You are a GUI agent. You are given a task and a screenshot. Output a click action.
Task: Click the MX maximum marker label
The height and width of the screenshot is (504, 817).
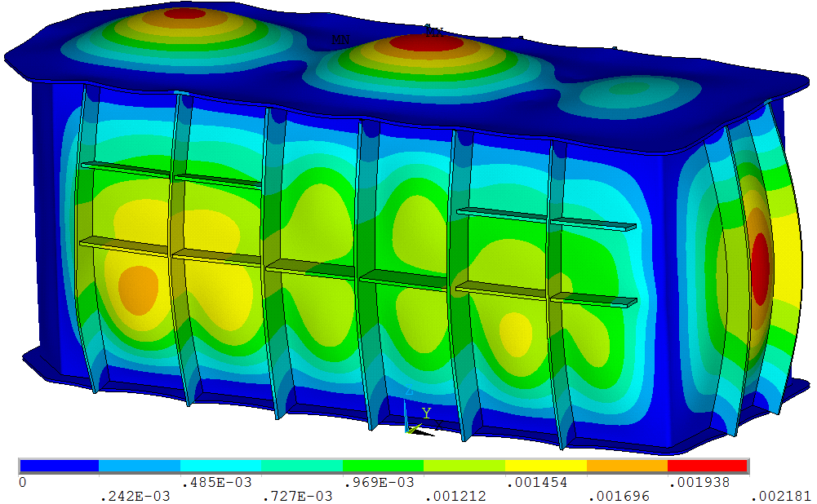point(434,33)
